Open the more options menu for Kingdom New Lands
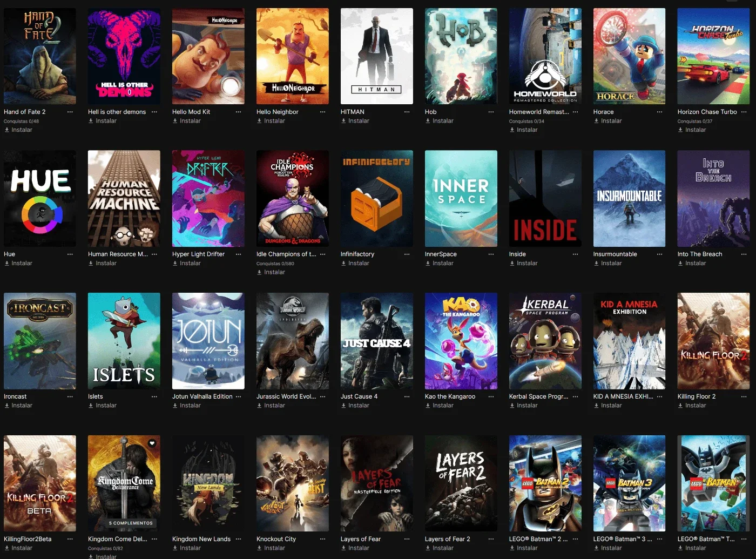756x559 pixels. pos(239,539)
